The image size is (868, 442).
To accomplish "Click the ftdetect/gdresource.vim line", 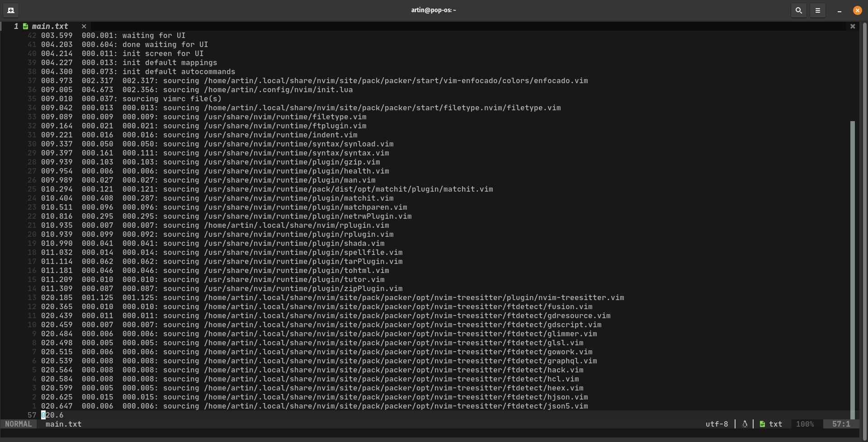I will tap(325, 315).
